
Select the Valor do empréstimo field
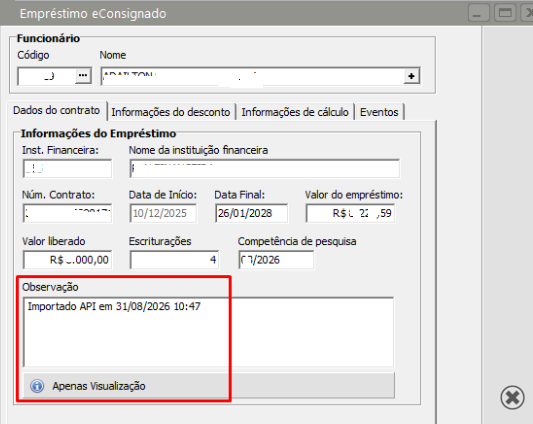click(x=350, y=213)
